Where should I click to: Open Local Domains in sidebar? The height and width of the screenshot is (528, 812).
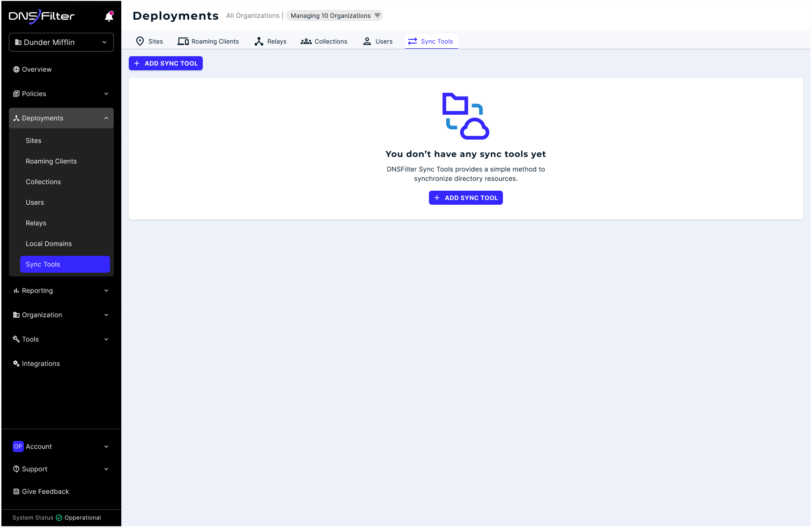65,244
